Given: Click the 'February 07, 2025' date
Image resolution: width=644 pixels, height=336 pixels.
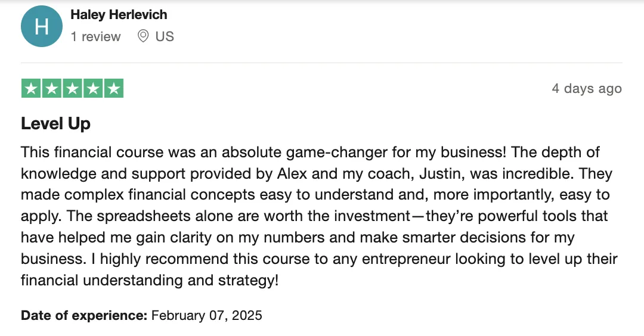Looking at the screenshot, I should coord(206,315).
